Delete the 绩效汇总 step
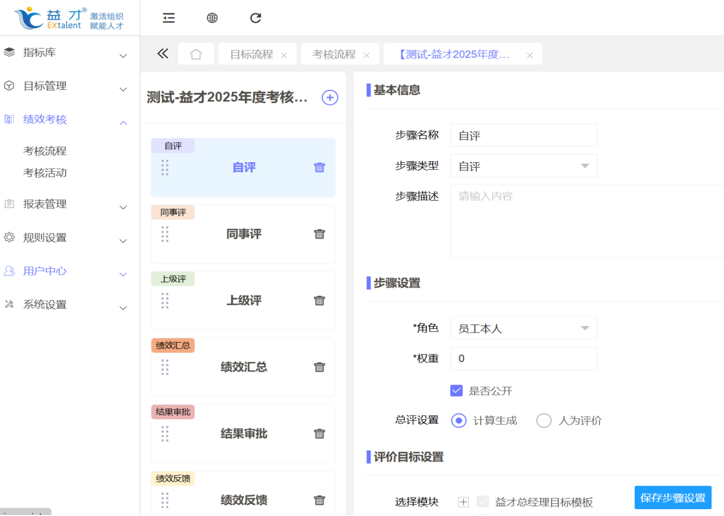The width and height of the screenshot is (724, 516). [x=320, y=367]
